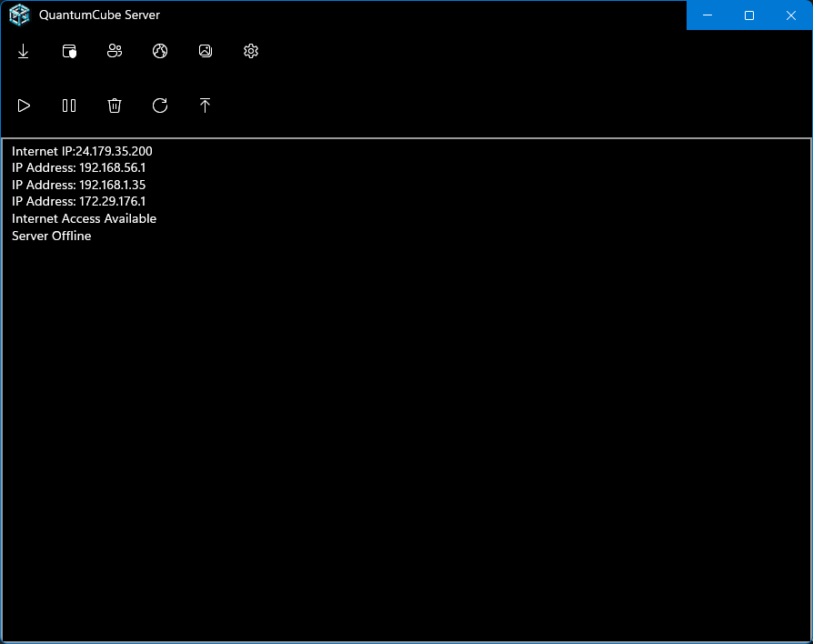Image resolution: width=813 pixels, height=644 pixels.
Task: Click the download arrow icon
Action: coord(24,52)
